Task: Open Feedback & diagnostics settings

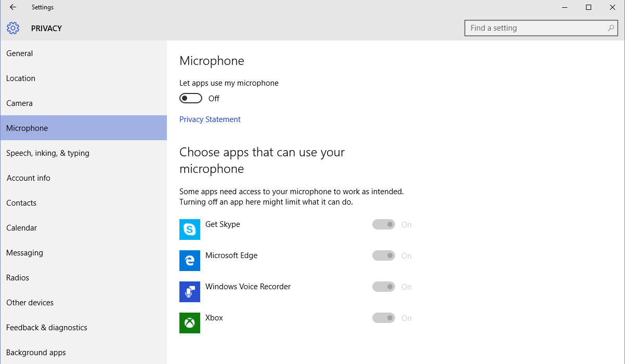Action: (83, 328)
